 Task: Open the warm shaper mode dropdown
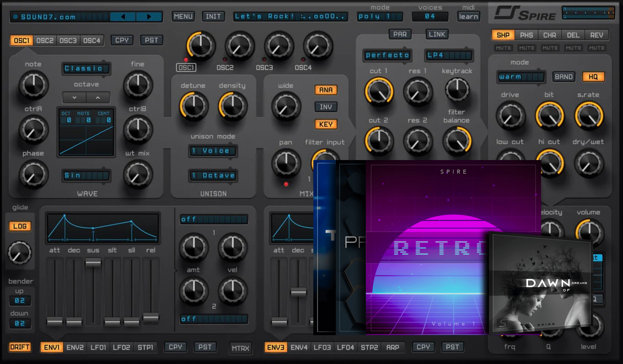pos(521,77)
